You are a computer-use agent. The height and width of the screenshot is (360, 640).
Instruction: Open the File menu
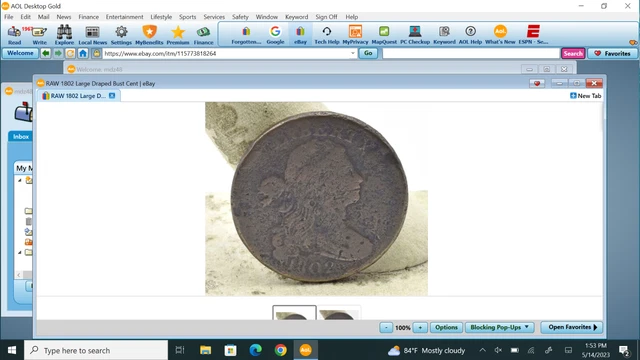coord(9,17)
